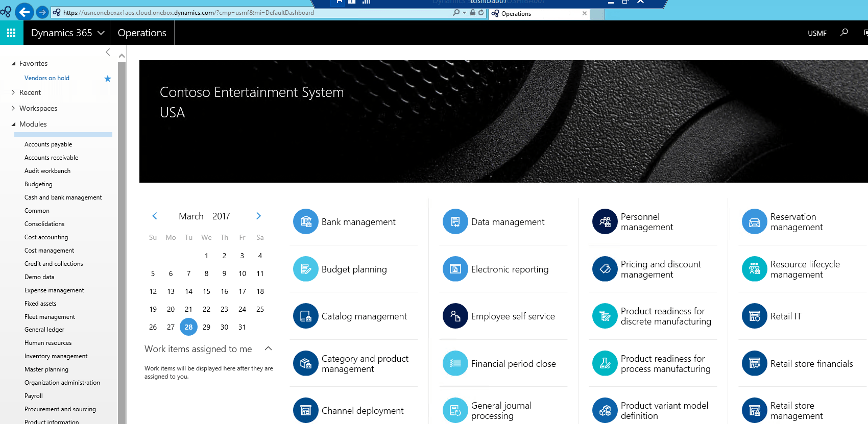Open Human resources module

(x=48, y=343)
